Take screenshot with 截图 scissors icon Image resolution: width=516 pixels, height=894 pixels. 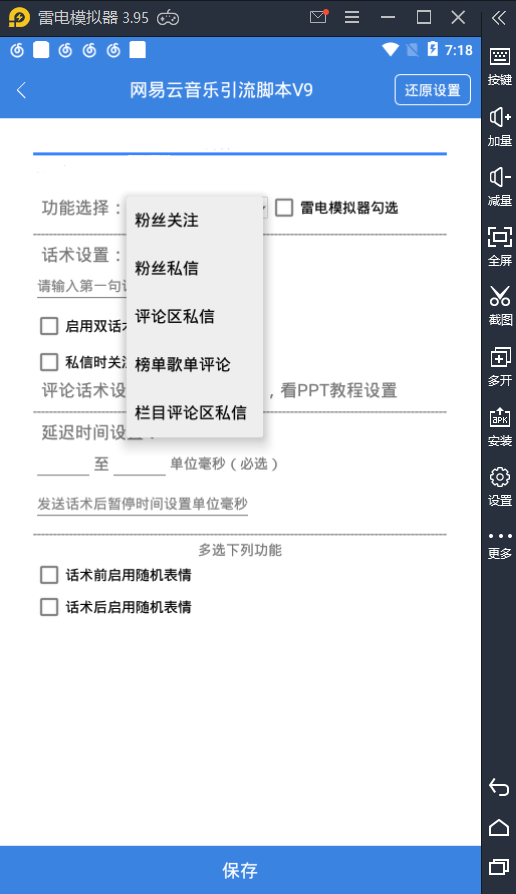coord(499,306)
